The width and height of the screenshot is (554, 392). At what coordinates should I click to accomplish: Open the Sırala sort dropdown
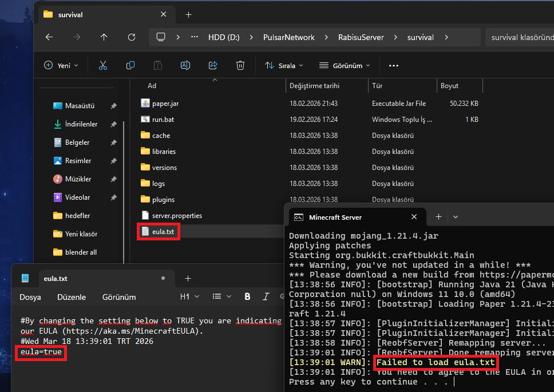[x=284, y=65]
